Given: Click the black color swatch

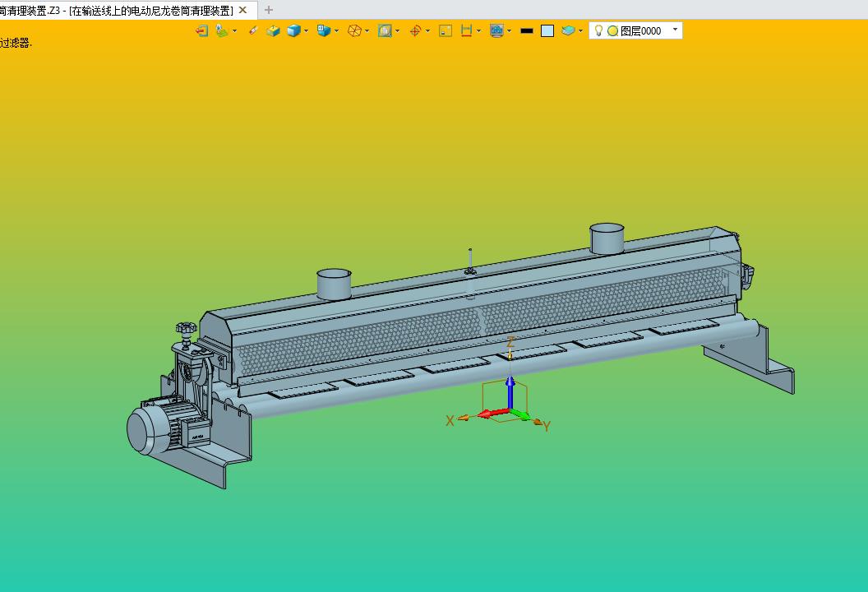Looking at the screenshot, I should point(526,31).
